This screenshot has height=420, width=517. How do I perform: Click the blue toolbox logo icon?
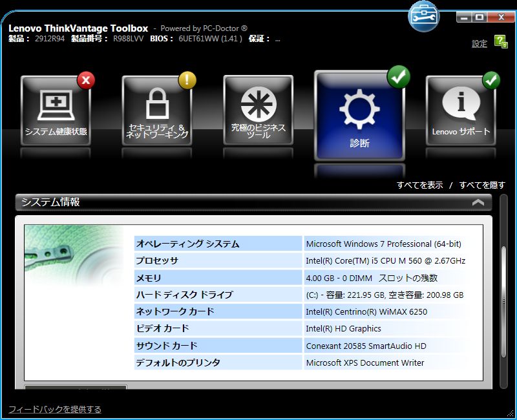(x=424, y=16)
